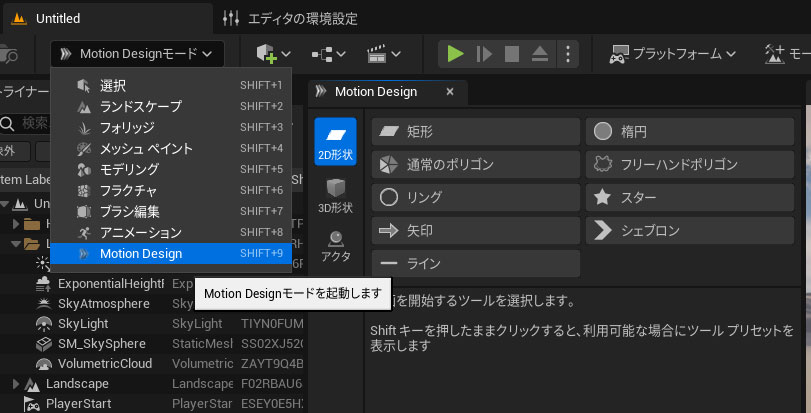Select the SkyAtmosphere actor row

point(154,303)
